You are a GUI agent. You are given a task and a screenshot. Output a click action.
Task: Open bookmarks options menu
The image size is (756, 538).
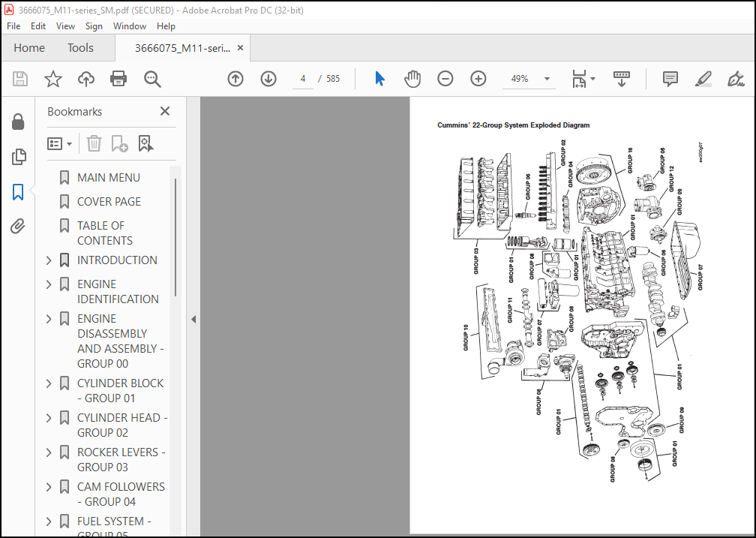click(x=60, y=144)
